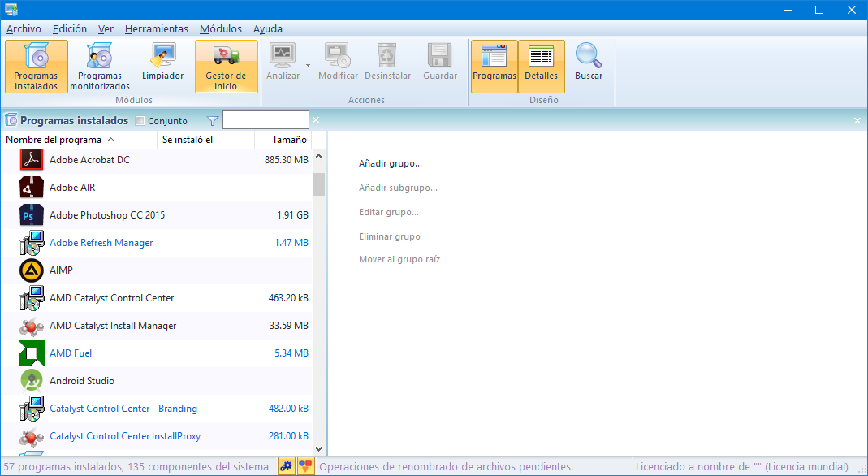The height and width of the screenshot is (476, 868).
Task: Open the Ayuda menu
Action: pyautogui.click(x=268, y=28)
